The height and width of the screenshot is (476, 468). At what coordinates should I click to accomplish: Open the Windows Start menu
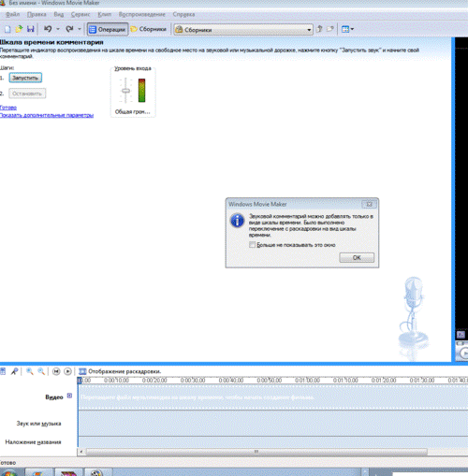[x=8, y=472]
